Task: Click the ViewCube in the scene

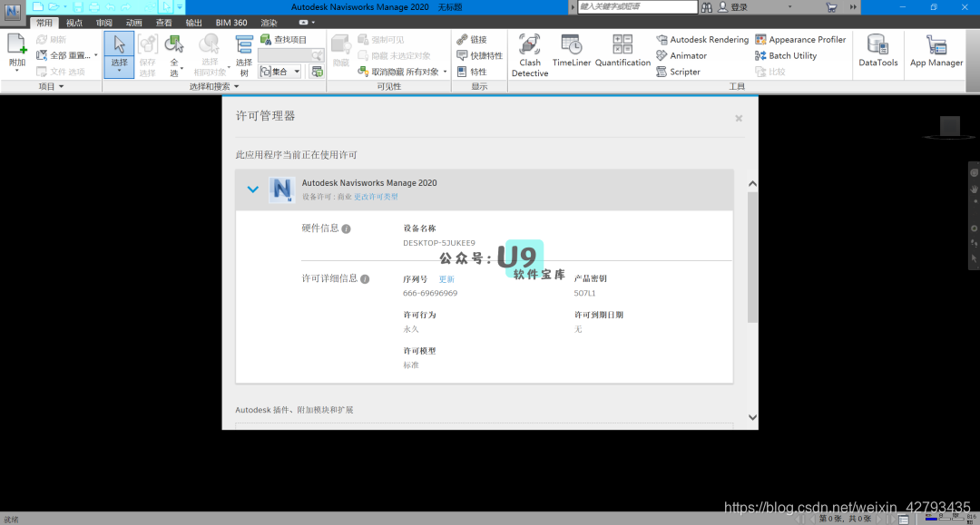Action: coord(949,127)
